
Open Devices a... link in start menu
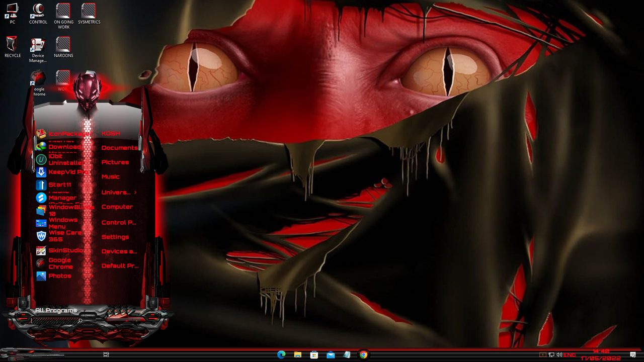pyautogui.click(x=119, y=251)
